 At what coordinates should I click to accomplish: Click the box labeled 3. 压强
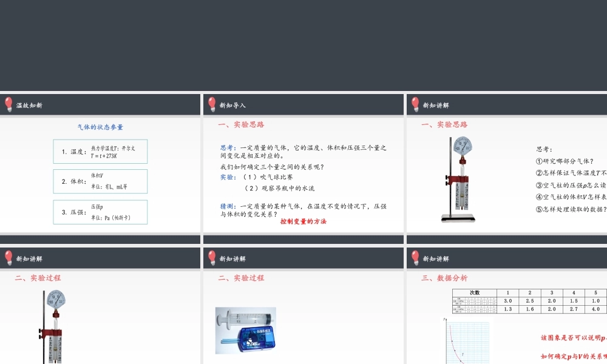click(100, 212)
